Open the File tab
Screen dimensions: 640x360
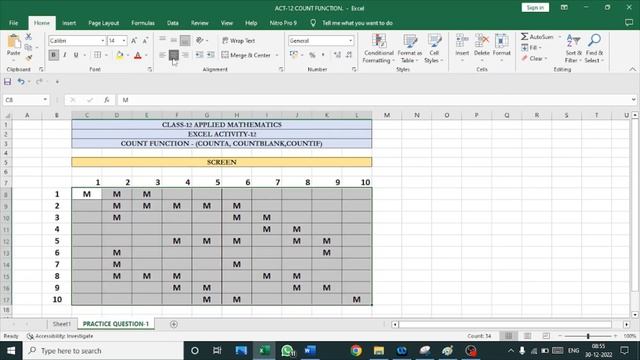click(x=13, y=23)
